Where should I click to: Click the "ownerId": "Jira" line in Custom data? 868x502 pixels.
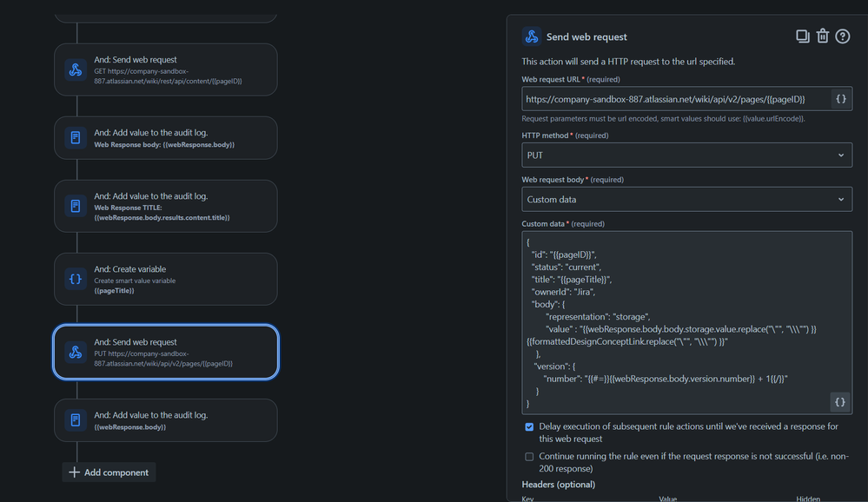point(564,292)
